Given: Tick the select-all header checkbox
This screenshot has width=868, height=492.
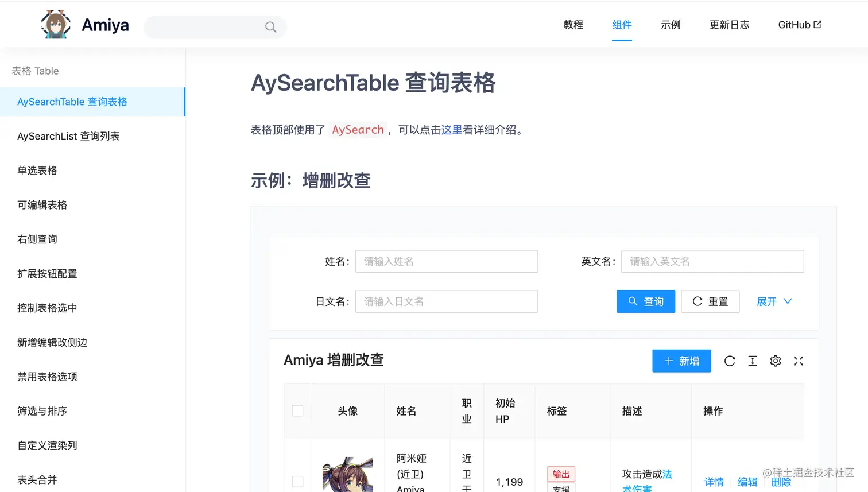Looking at the screenshot, I should tap(297, 411).
